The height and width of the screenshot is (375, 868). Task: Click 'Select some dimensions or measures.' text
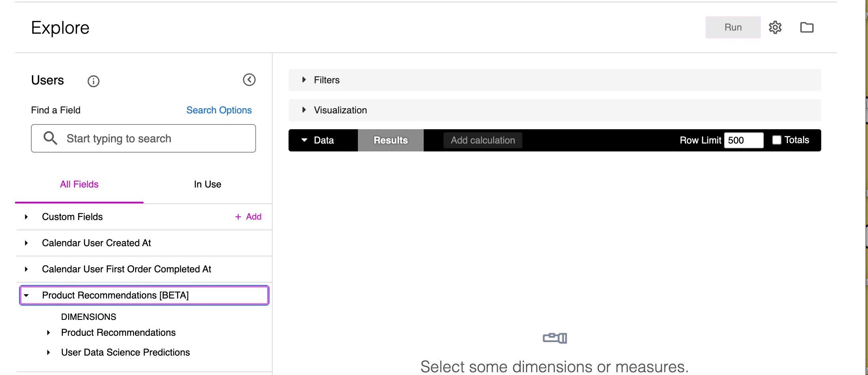554,366
